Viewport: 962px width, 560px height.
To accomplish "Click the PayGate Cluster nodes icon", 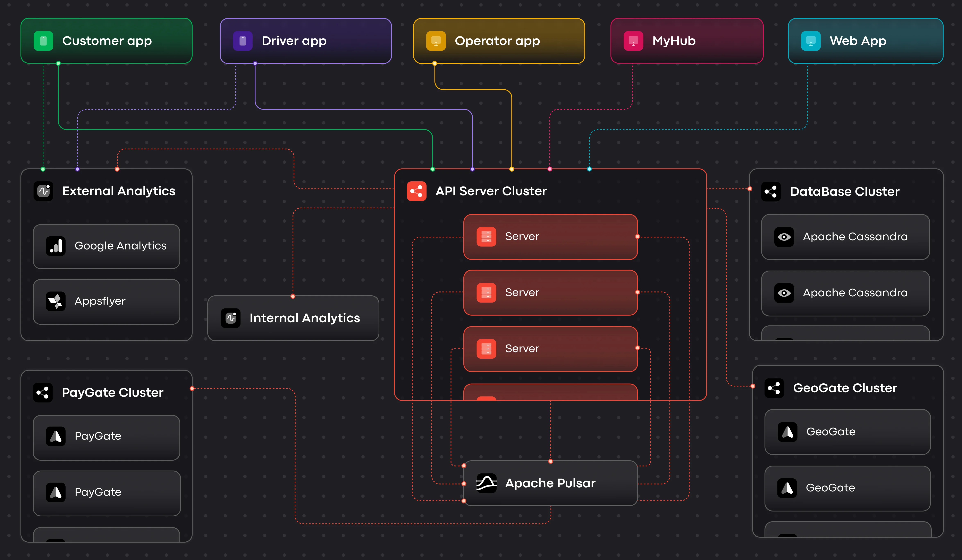I will [43, 393].
